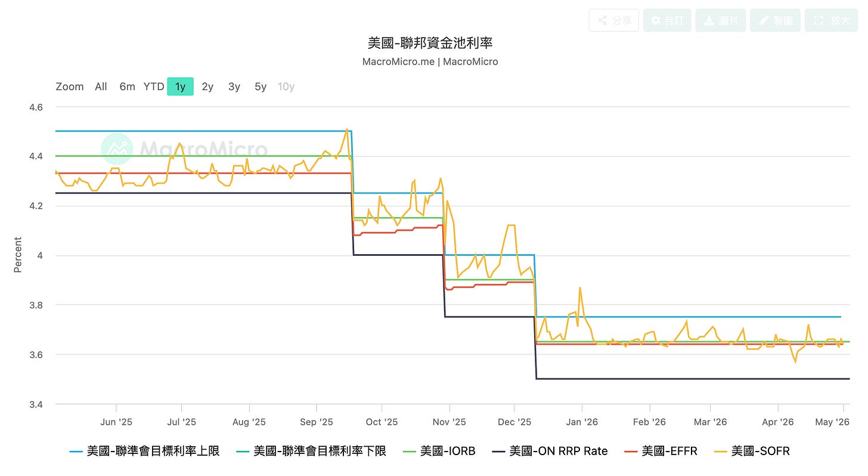Click the yellow 美國-SOFR legend swatch
The image size is (868, 476).
tap(720, 452)
